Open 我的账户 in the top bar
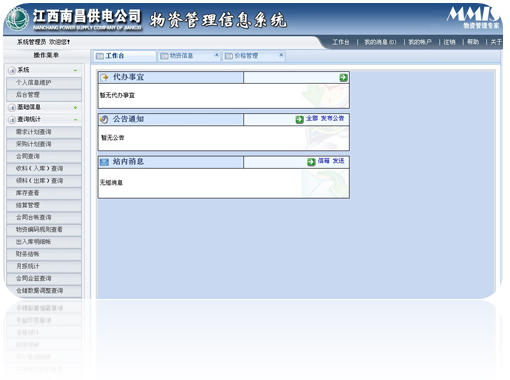 tap(420, 42)
